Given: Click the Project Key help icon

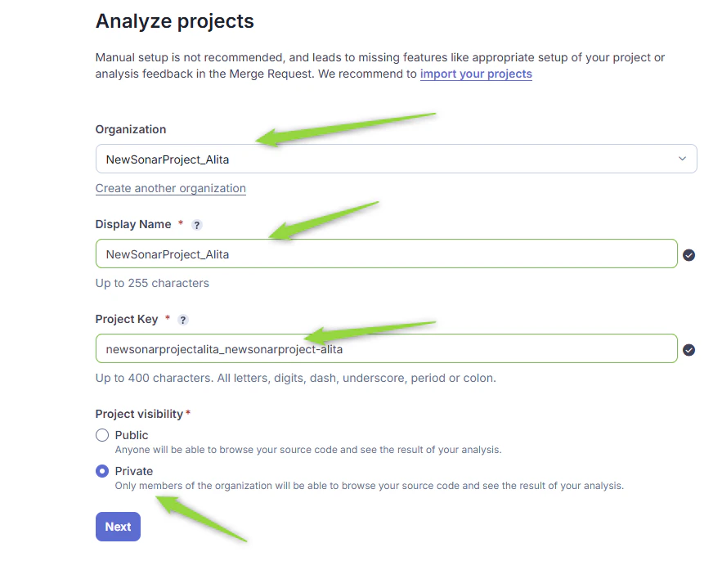Looking at the screenshot, I should pos(182,320).
